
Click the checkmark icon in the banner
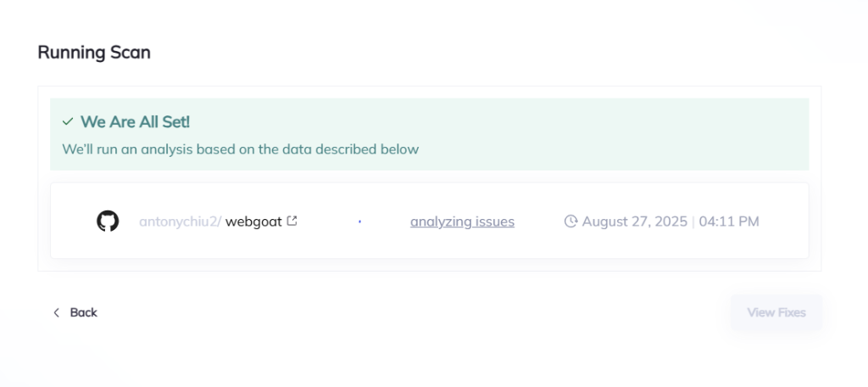tap(68, 122)
